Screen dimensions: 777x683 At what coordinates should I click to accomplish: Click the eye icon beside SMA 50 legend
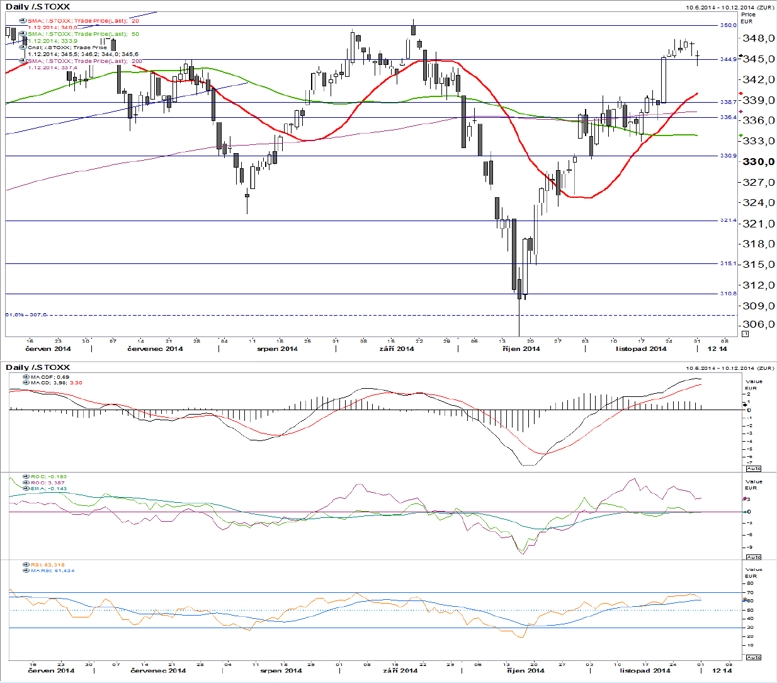[23, 34]
